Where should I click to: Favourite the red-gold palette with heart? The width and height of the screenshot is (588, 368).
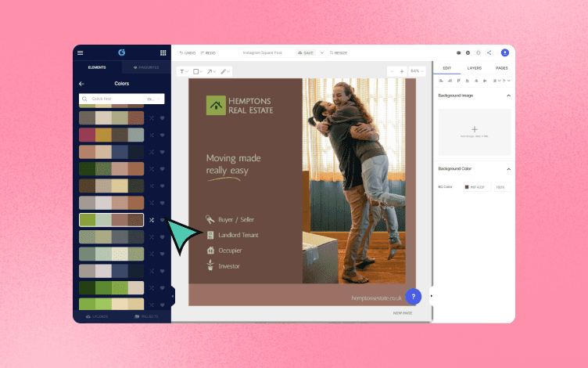[163, 135]
